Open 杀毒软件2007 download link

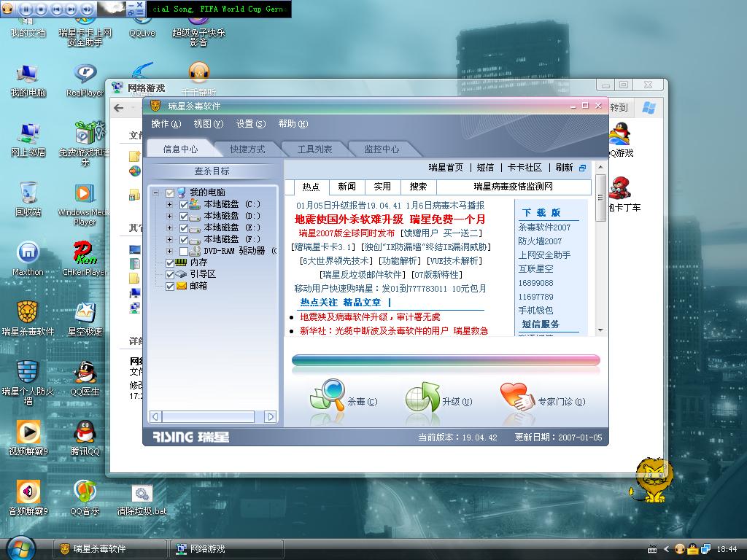tap(544, 227)
